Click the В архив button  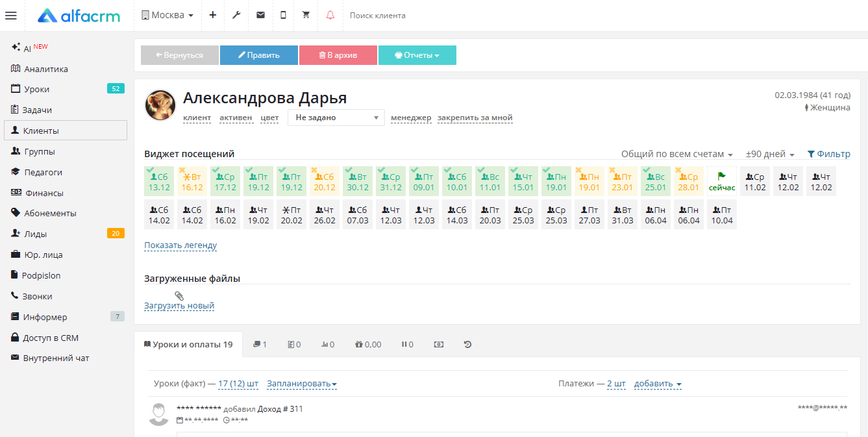pyautogui.click(x=338, y=55)
